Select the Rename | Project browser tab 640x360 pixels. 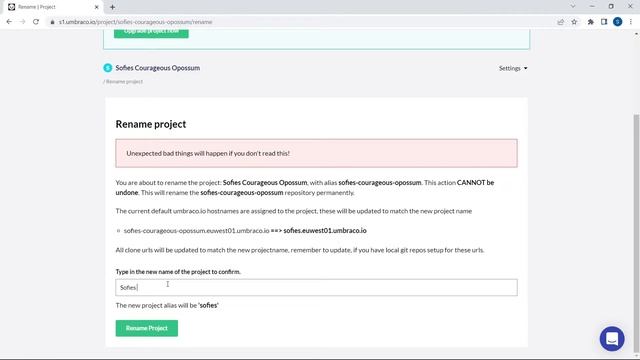pyautogui.click(x=53, y=7)
